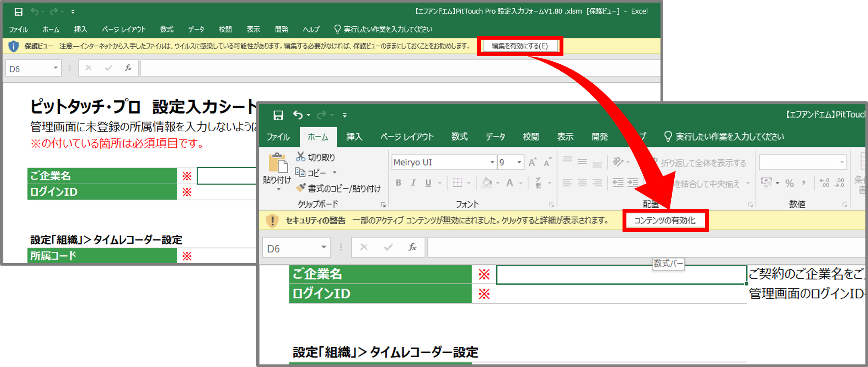Viewport: 868px width, 367px height.
Task: Click コンテンツの有効化 button
Action: tap(665, 220)
